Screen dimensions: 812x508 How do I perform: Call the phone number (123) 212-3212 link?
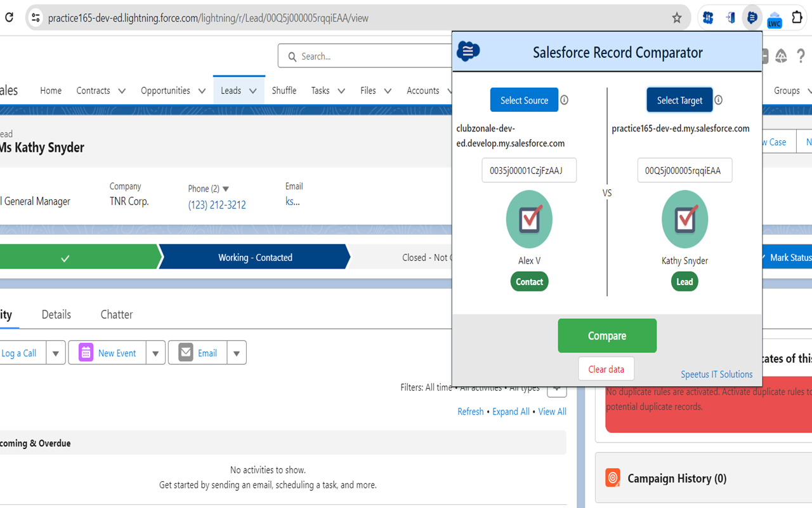coord(217,204)
